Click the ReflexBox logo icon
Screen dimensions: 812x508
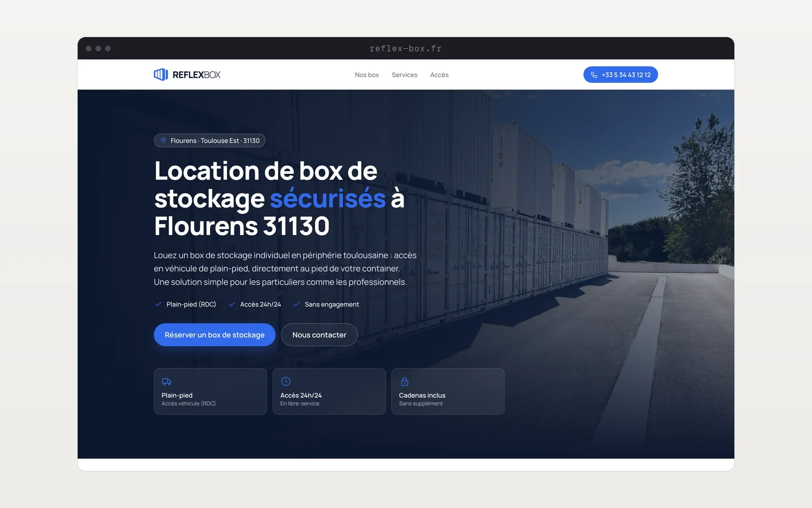coord(161,75)
